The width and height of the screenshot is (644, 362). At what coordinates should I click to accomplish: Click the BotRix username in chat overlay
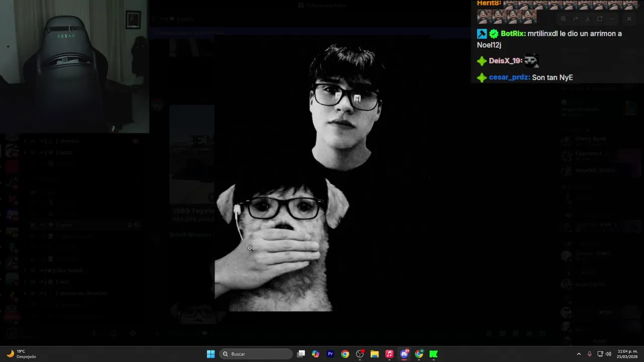click(513, 34)
